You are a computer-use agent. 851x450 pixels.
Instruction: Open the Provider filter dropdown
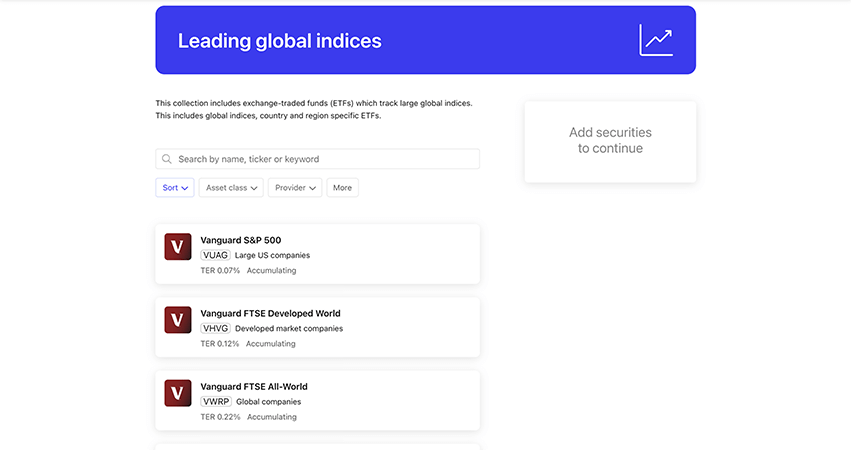295,188
